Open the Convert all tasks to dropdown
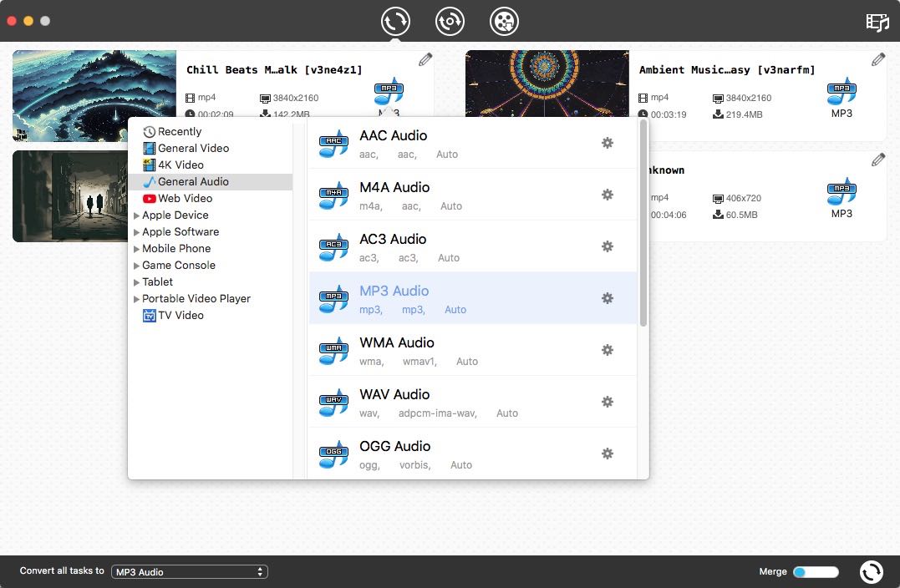The image size is (900, 588). pos(190,572)
